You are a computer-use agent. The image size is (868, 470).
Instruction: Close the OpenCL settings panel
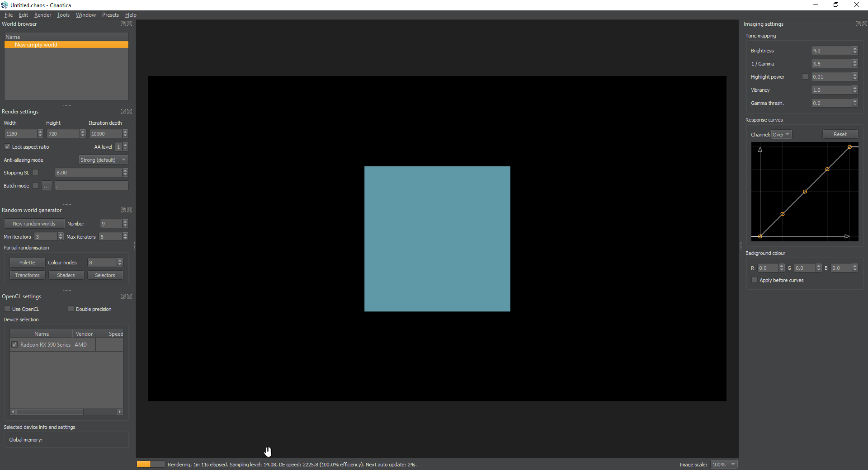tap(130, 296)
